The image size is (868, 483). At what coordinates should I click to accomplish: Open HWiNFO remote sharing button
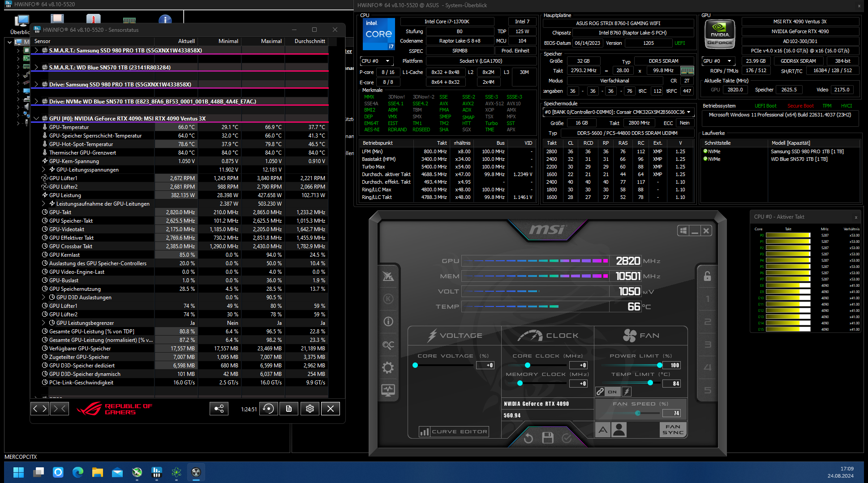pyautogui.click(x=219, y=409)
